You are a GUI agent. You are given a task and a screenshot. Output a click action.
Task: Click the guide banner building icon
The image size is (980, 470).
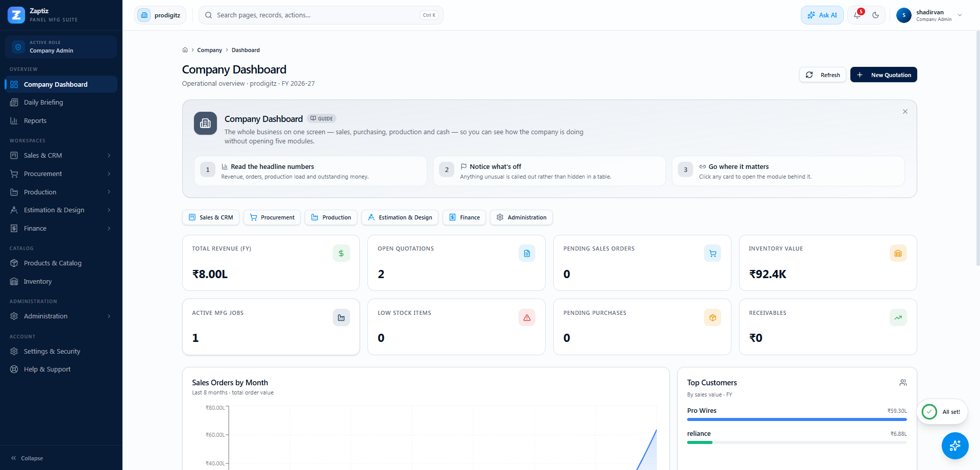coord(206,123)
